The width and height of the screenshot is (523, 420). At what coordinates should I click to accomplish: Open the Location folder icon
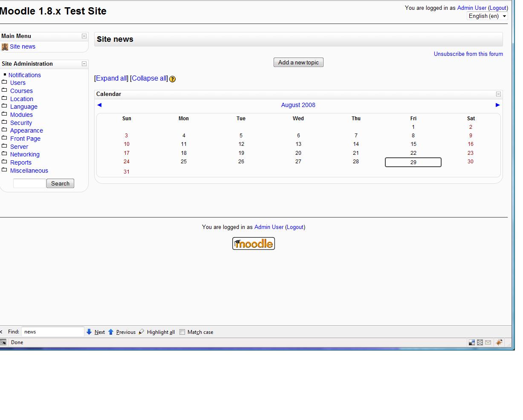click(x=4, y=98)
